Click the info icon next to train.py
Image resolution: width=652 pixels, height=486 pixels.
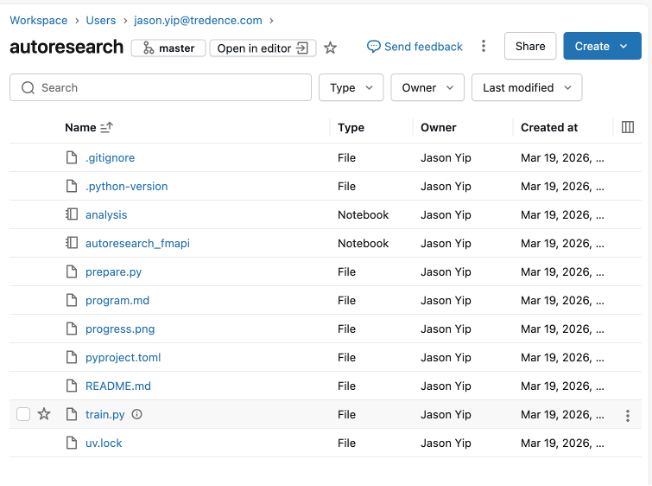(x=137, y=415)
